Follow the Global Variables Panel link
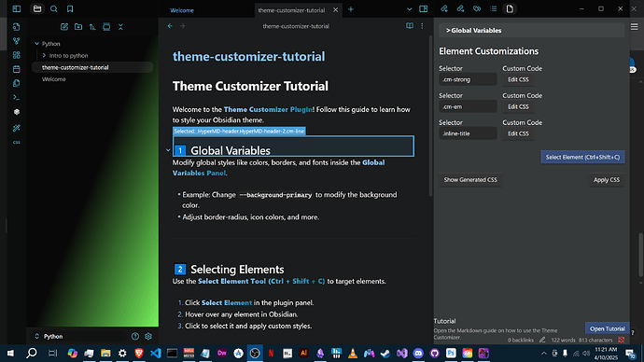Image resolution: width=644 pixels, height=362 pixels. point(278,168)
